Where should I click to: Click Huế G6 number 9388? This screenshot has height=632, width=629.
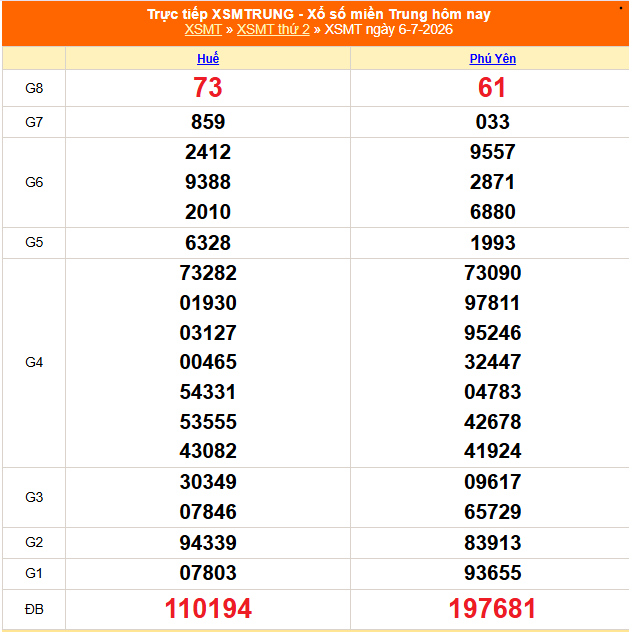pyautogui.click(x=208, y=182)
